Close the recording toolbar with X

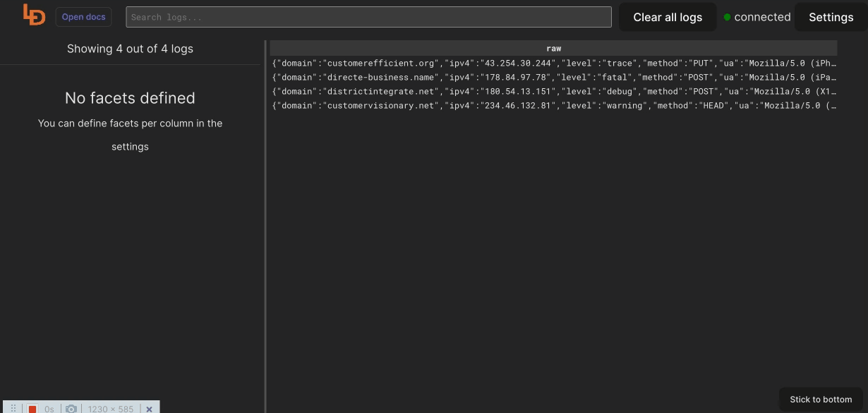click(x=149, y=409)
